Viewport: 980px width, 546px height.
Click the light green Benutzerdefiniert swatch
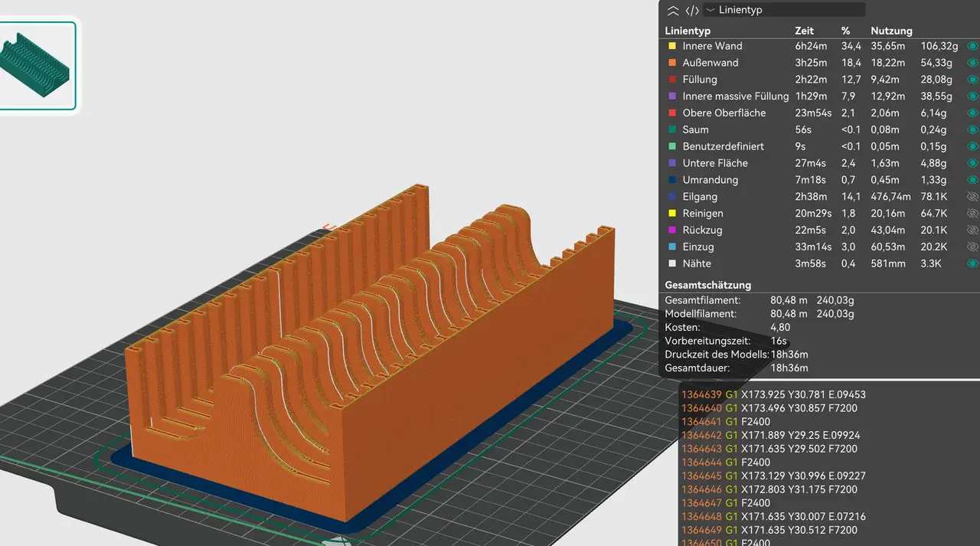click(x=671, y=146)
